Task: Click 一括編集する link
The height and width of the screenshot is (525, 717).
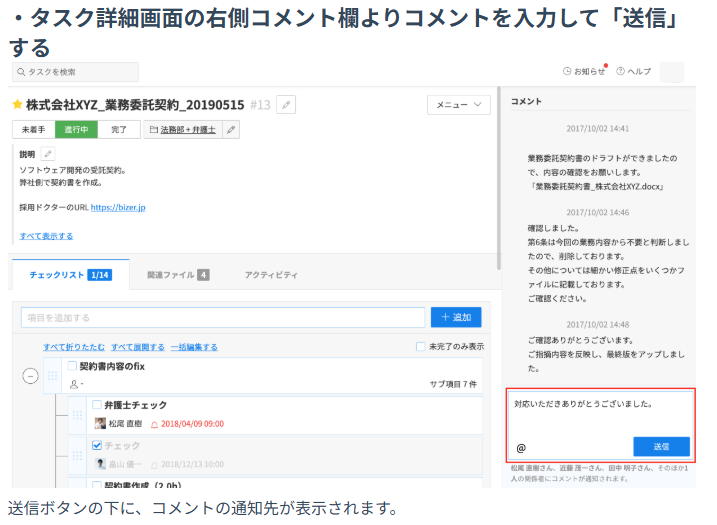Action: click(x=194, y=347)
